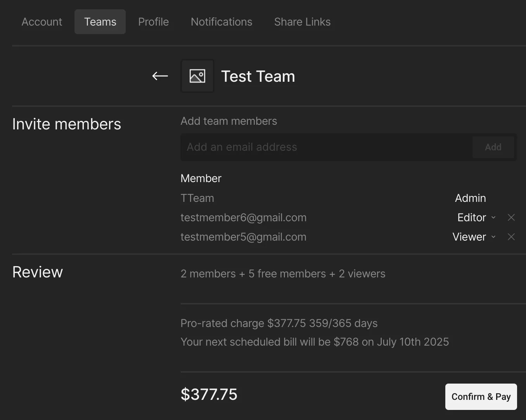Select the TTeam member entry
The height and width of the screenshot is (420, 526).
pos(197,198)
